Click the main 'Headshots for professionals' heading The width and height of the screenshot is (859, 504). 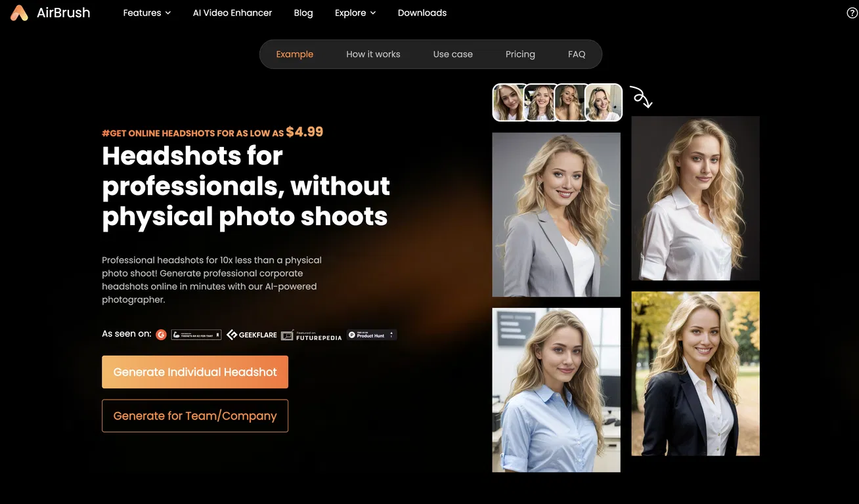[x=246, y=186]
